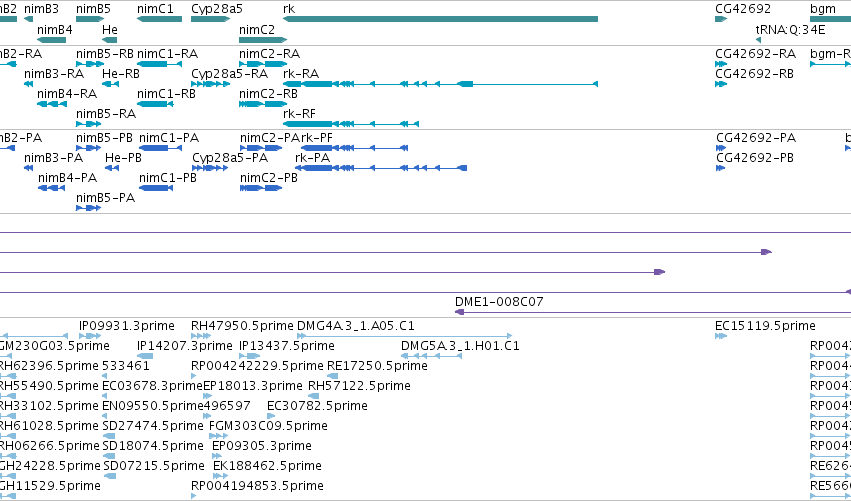Select transcript 'nimB4-RA'
The image size is (851, 501).
(x=52, y=104)
